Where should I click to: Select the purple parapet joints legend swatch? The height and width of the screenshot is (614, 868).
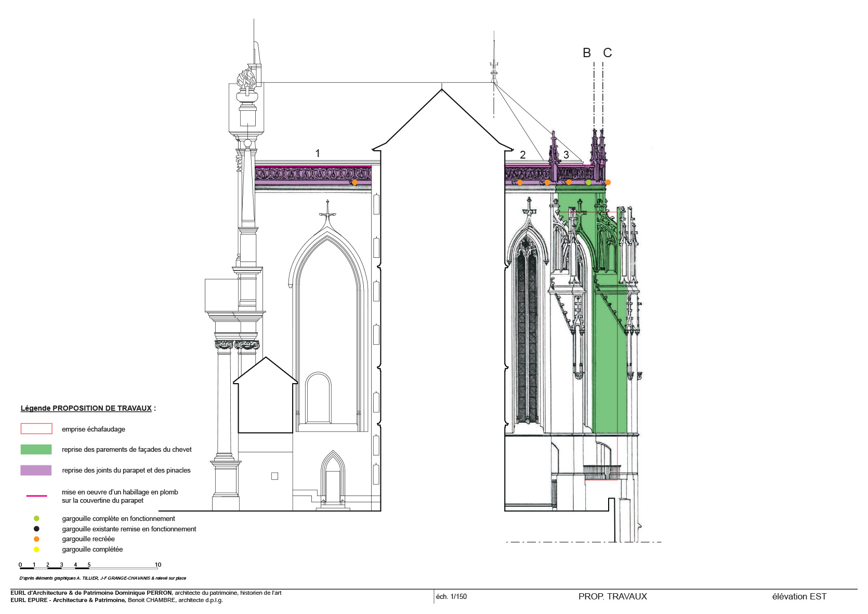(36, 470)
